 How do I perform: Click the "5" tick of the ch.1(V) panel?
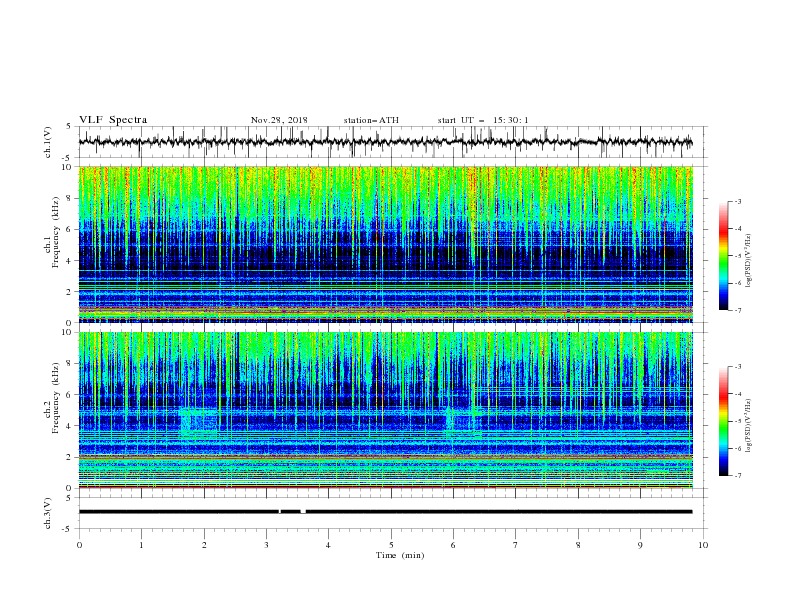(69, 127)
